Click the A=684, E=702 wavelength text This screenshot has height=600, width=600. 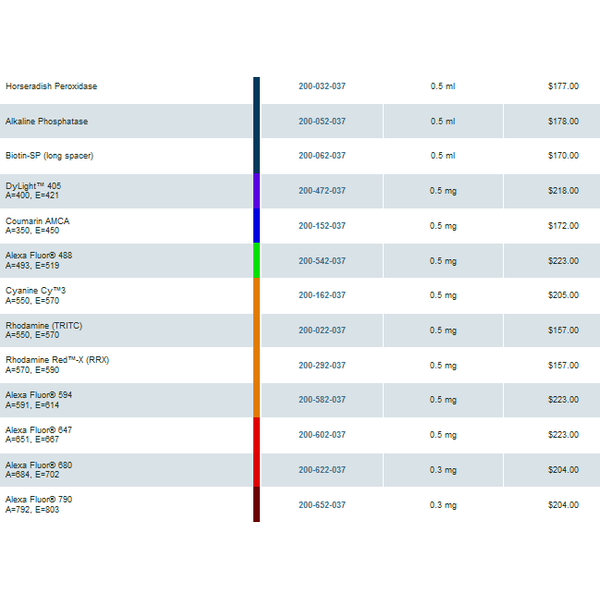(32, 474)
